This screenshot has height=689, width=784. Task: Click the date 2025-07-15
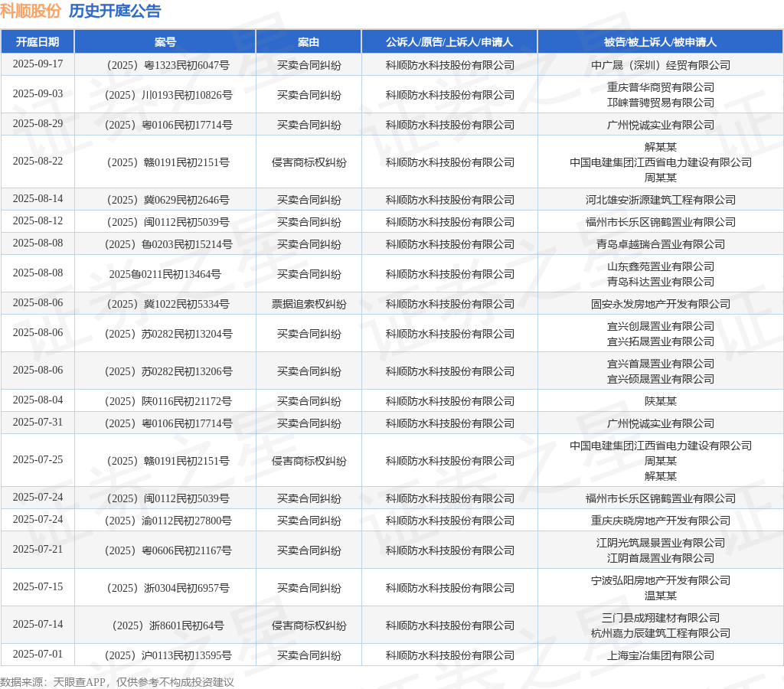click(38, 586)
